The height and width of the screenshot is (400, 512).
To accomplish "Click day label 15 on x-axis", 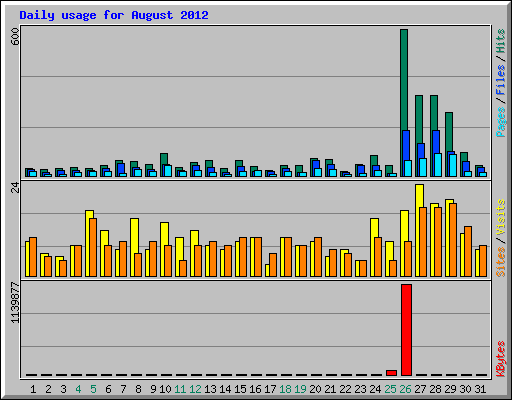I will point(240,389).
